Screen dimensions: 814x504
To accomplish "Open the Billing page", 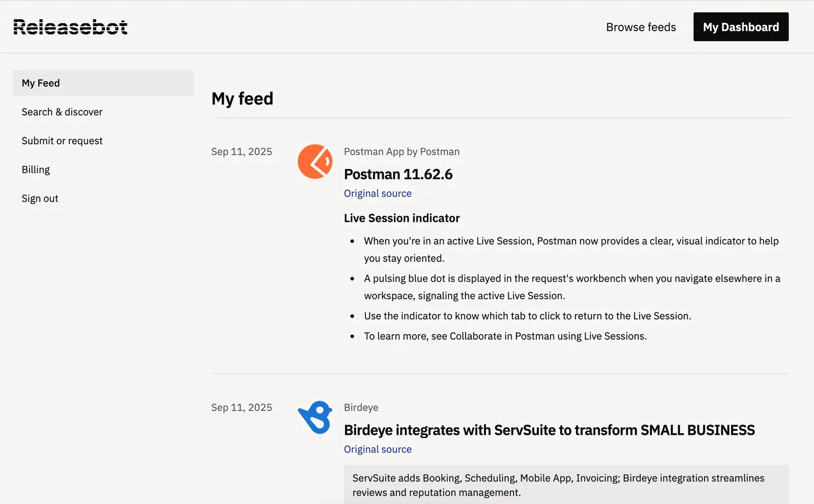I will click(x=36, y=169).
